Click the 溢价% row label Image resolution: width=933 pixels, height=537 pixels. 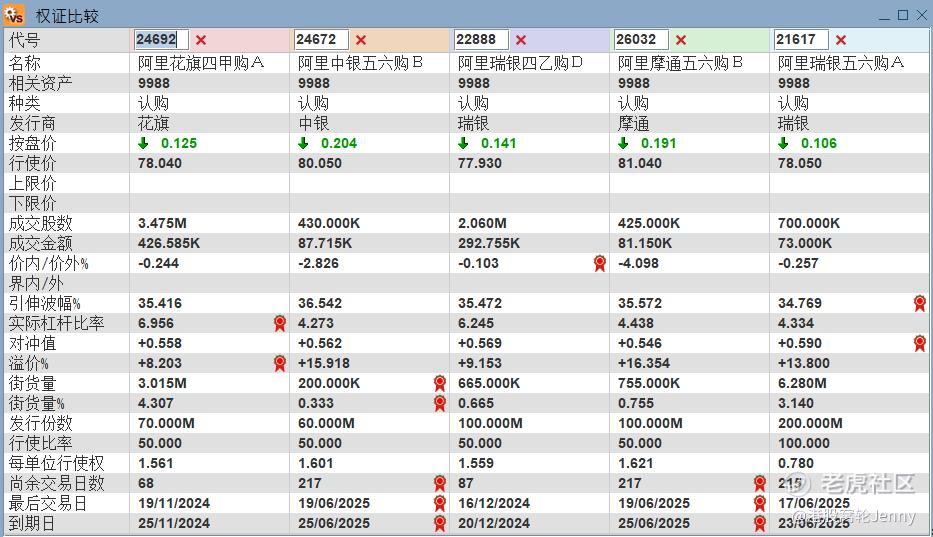coord(29,363)
